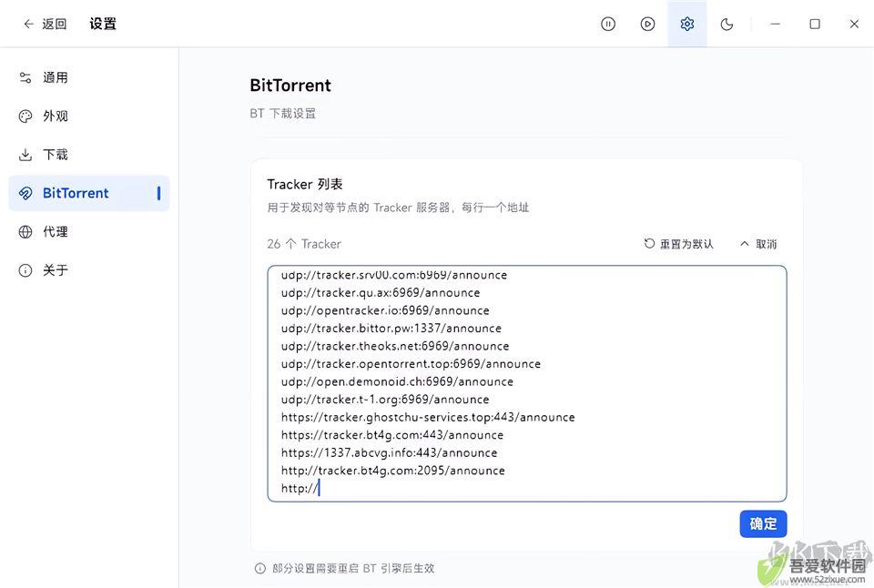Reset trackers with 重置为默认 text

pos(686,244)
